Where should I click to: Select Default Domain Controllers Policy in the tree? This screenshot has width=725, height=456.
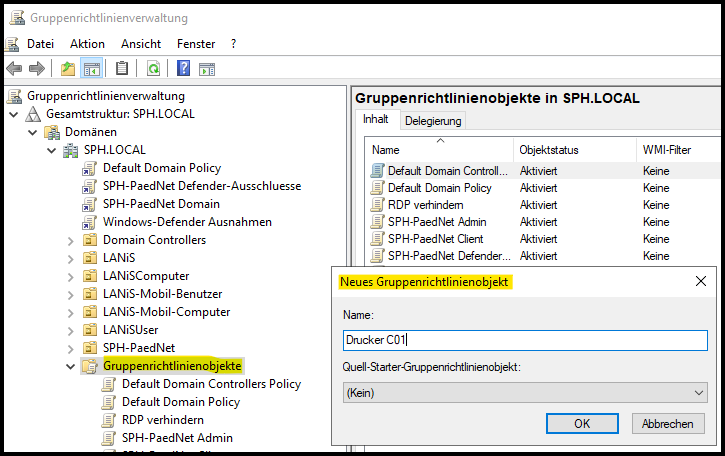[x=211, y=384]
